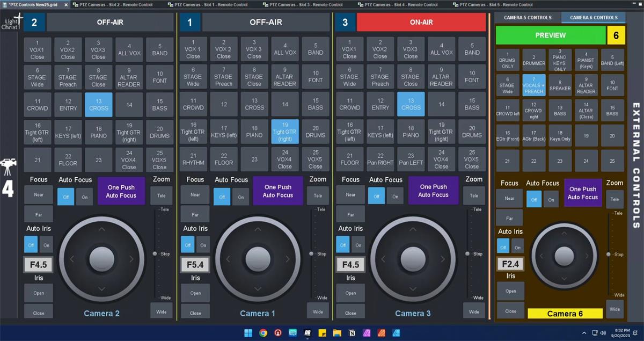Pan Camera 2 left with joystick arrow
The height and width of the screenshot is (341, 644).
pyautogui.click(x=72, y=259)
